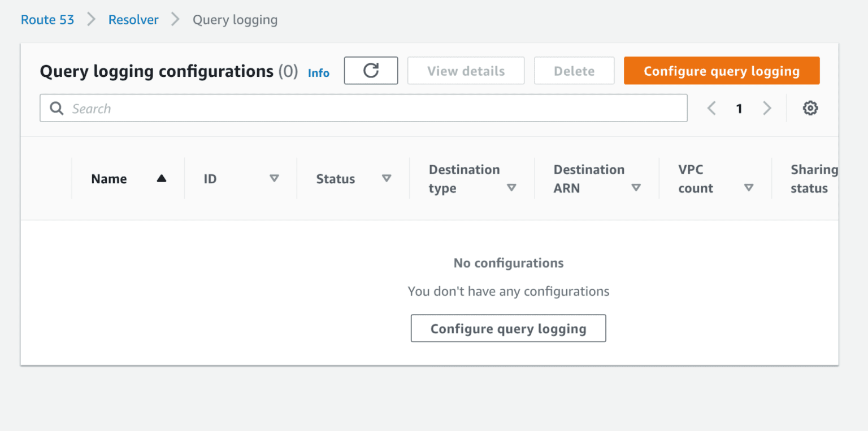Open the Route 53 breadcrumb link
868x431 pixels.
point(47,19)
